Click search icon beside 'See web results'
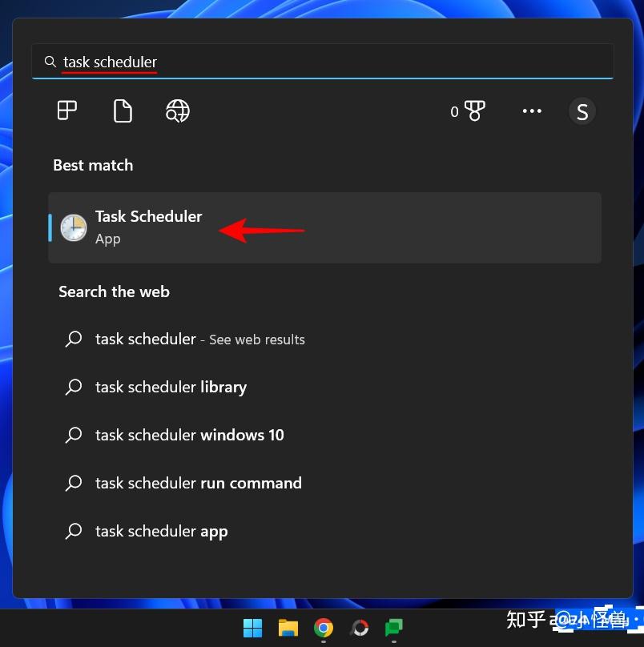This screenshot has height=647, width=644. tap(74, 340)
